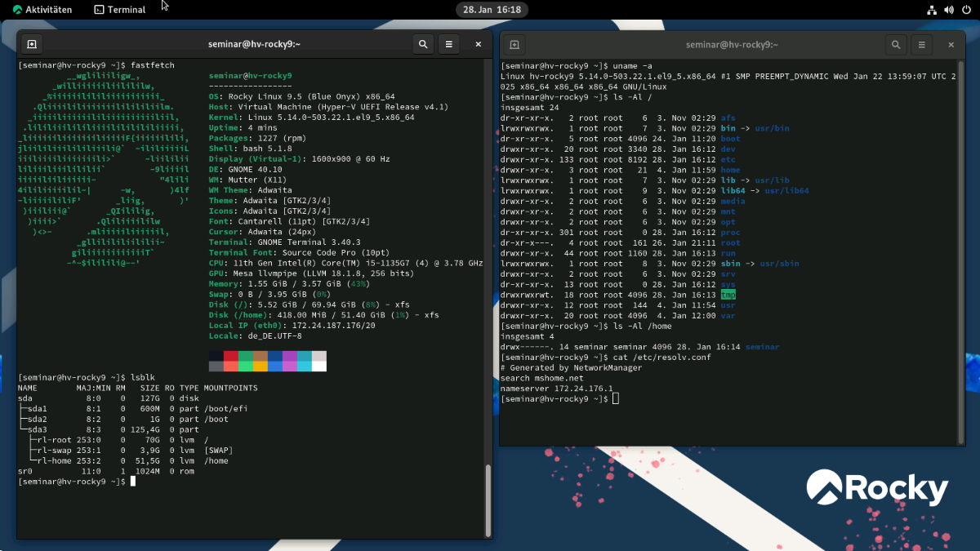980x551 pixels.
Task: Click the left terminal vertical scrollbar
Action: coord(488,501)
